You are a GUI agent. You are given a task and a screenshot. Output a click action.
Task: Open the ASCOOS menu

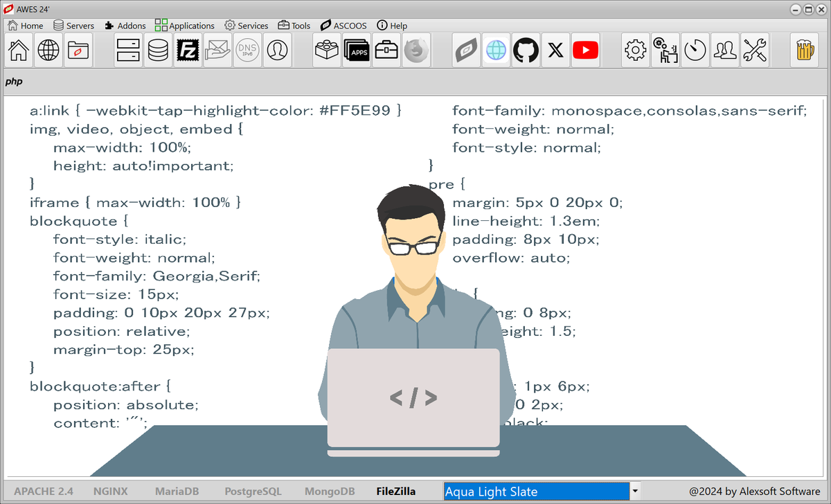[343, 25]
